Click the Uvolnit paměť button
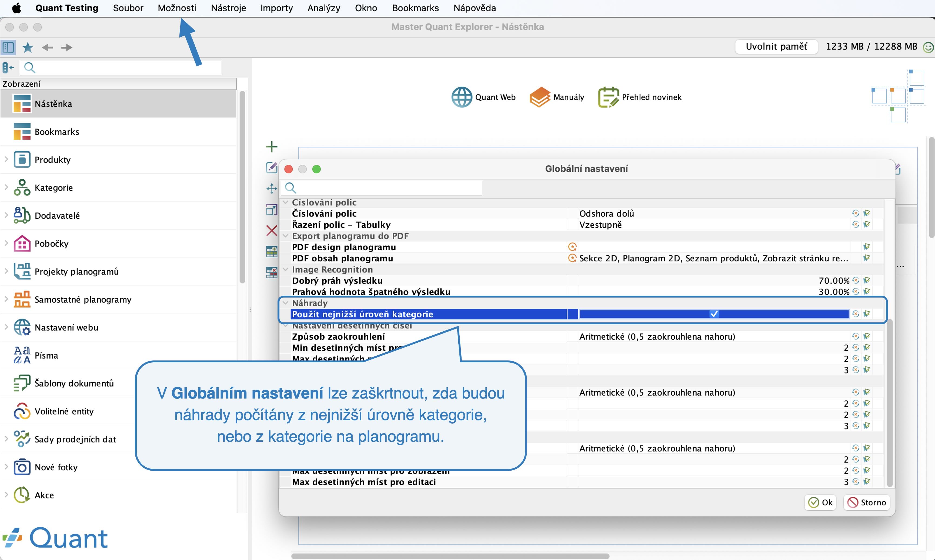The image size is (935, 560). click(x=776, y=46)
